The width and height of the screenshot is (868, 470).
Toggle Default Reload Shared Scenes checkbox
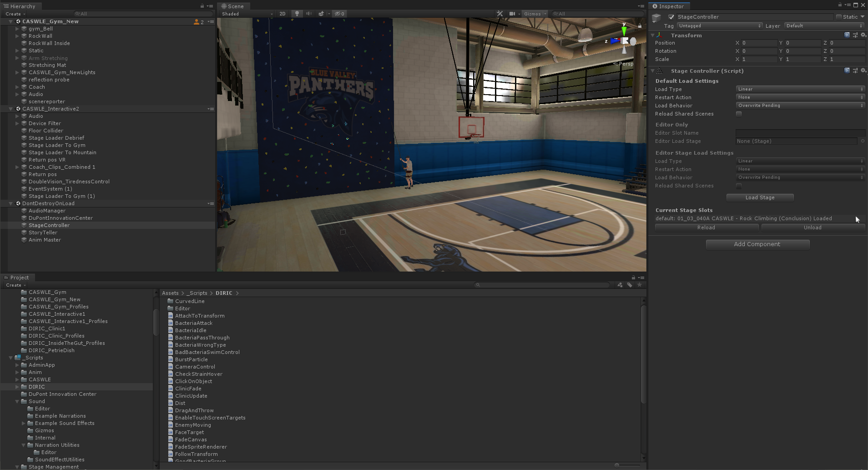click(x=739, y=114)
